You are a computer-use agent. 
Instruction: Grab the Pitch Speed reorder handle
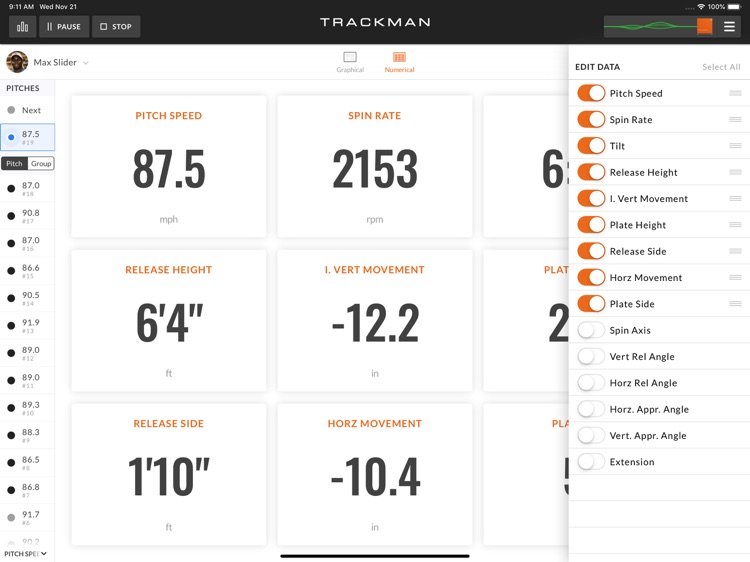pyautogui.click(x=735, y=93)
